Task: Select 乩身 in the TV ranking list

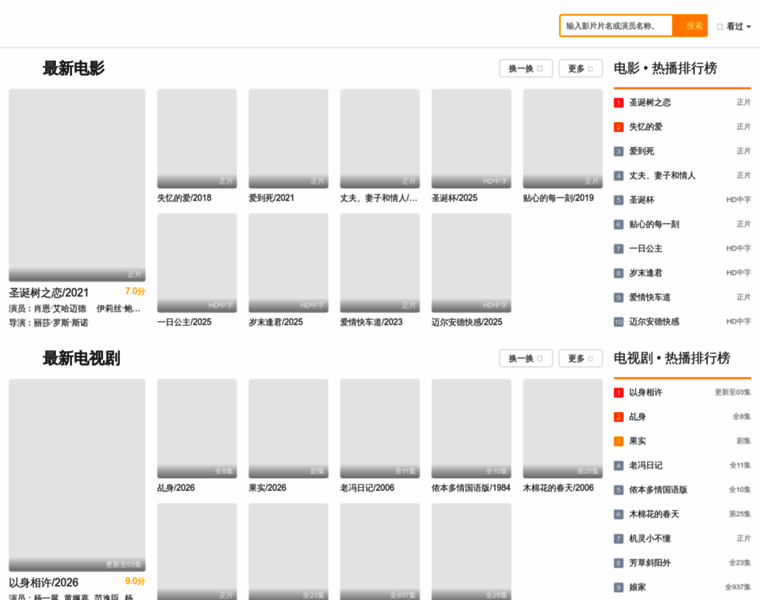Action: (x=682, y=416)
